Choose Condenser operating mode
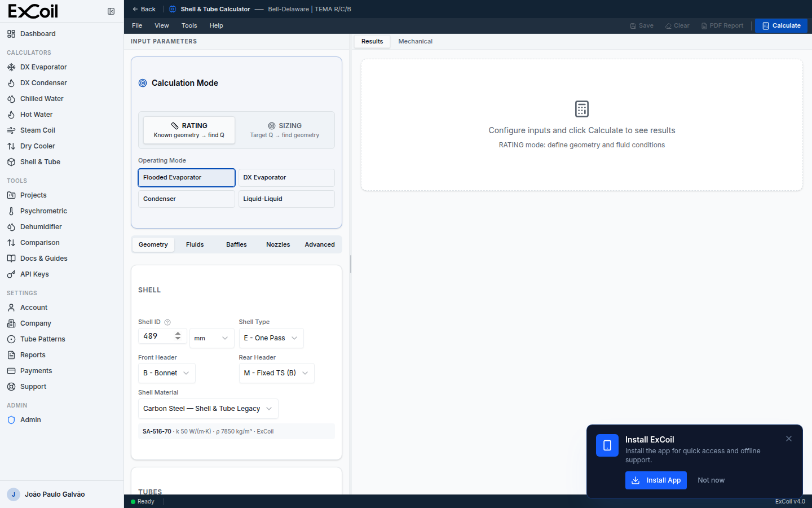Viewport: 812px width, 508px height. pyautogui.click(x=187, y=199)
